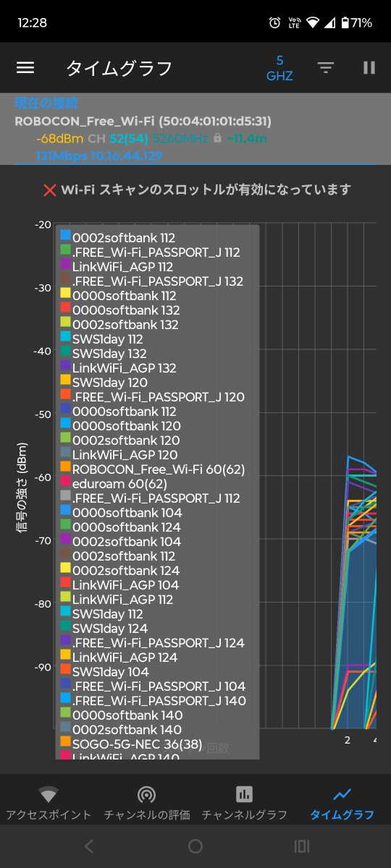391x868 pixels.
Task: Select legend entry 0002softbank 140
Action: (x=122, y=729)
